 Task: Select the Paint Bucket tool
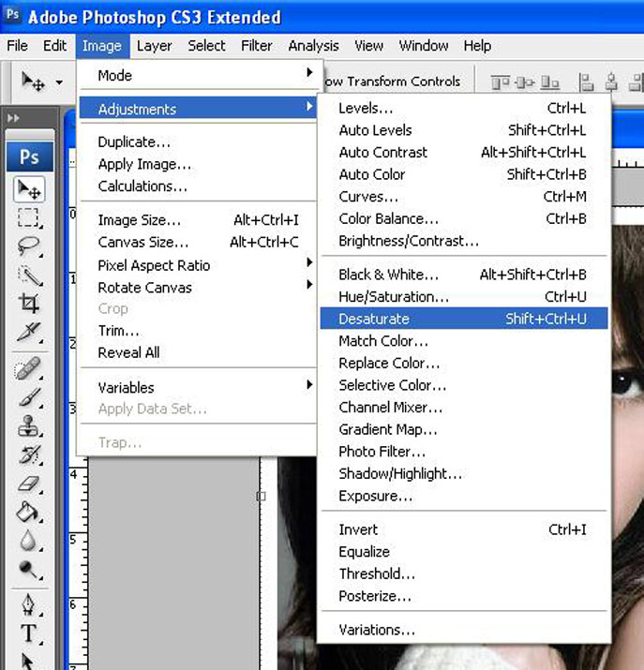pyautogui.click(x=28, y=512)
